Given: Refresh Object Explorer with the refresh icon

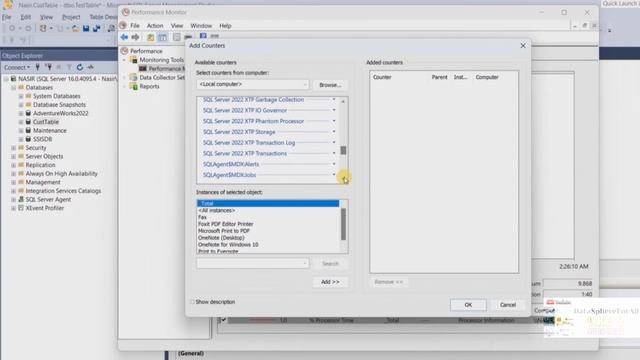Looking at the screenshot, I should pos(80,67).
